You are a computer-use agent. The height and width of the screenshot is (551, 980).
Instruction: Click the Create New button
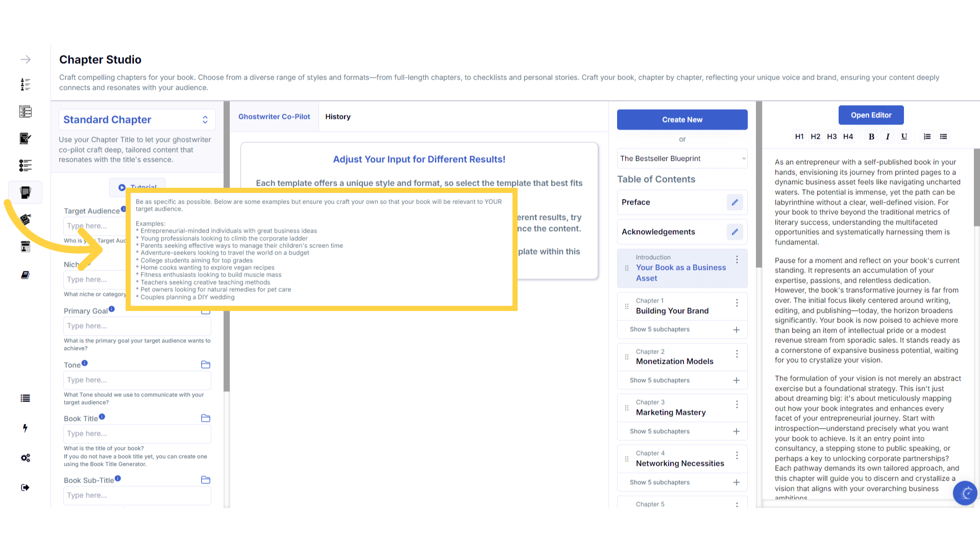pyautogui.click(x=682, y=119)
